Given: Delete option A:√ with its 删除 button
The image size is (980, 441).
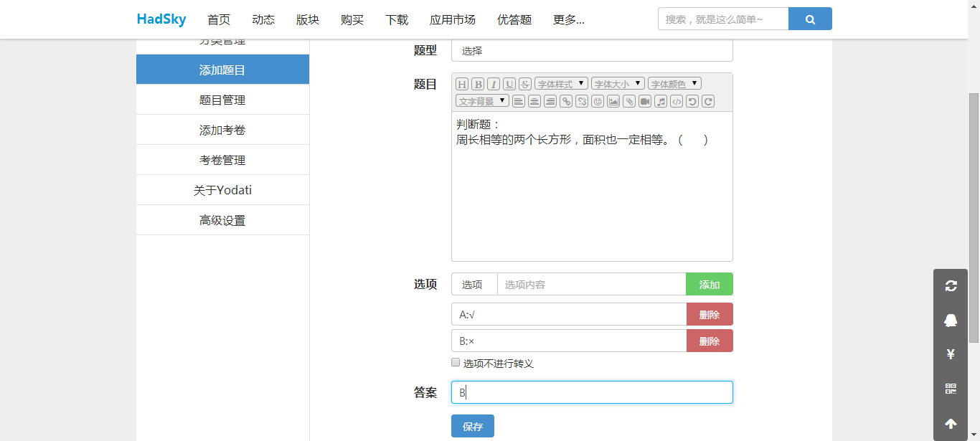Looking at the screenshot, I should 709,315.
